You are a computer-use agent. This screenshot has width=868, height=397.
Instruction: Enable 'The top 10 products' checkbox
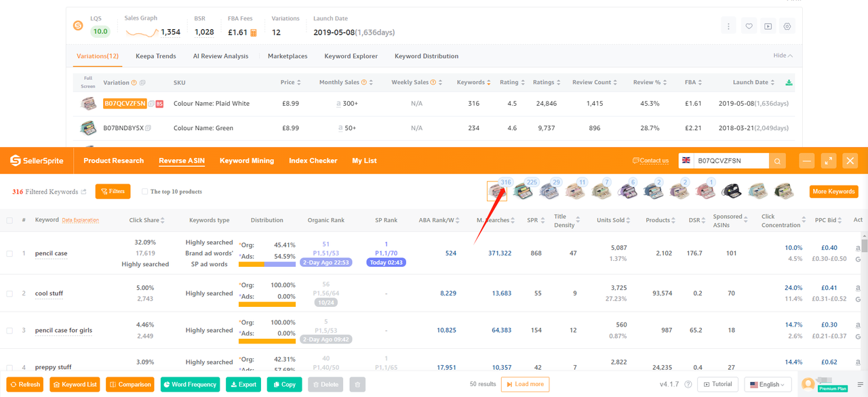144,192
